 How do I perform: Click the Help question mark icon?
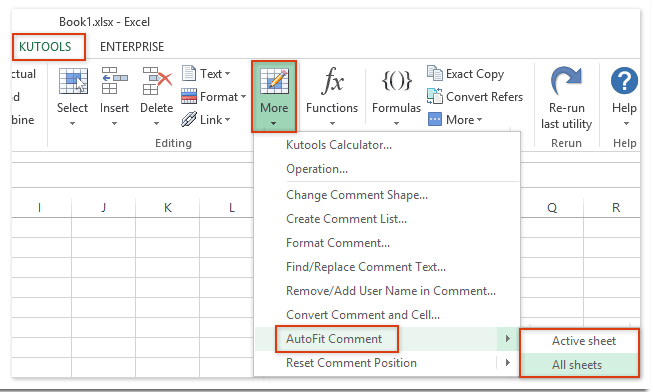(624, 81)
